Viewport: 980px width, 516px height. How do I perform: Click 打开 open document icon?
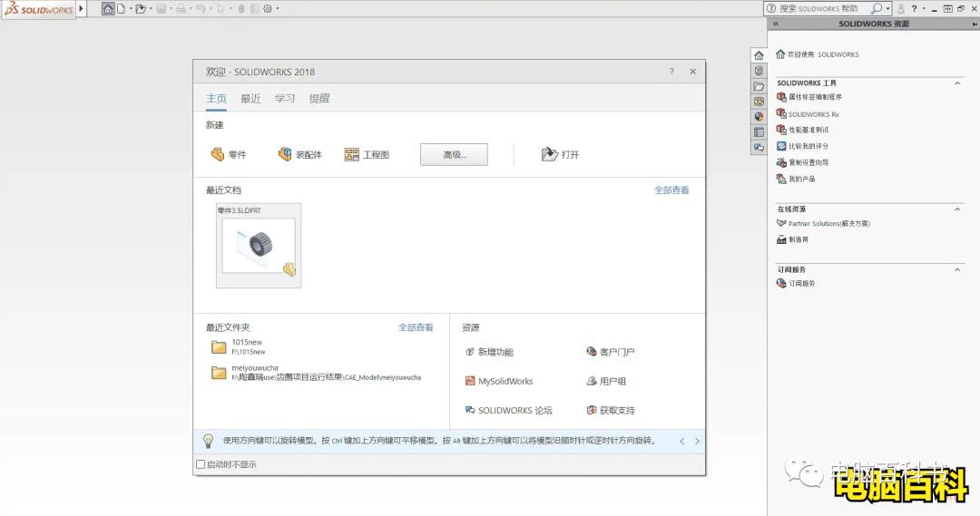[x=560, y=154]
